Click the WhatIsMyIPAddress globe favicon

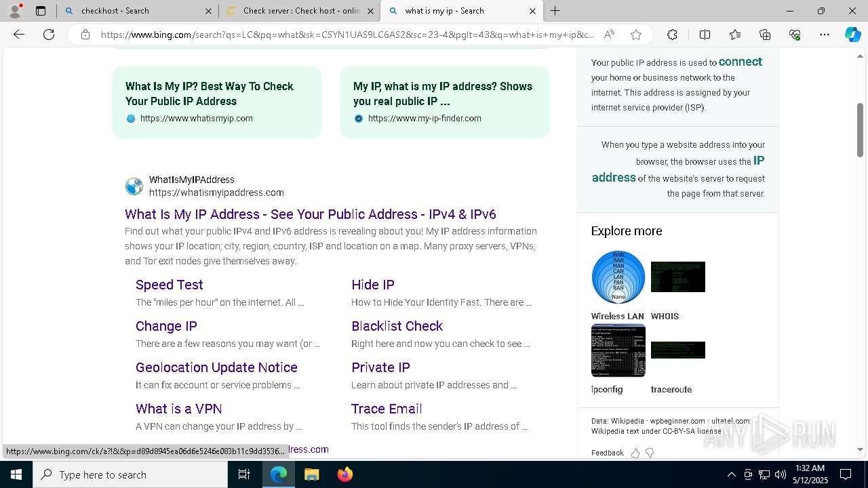click(134, 186)
